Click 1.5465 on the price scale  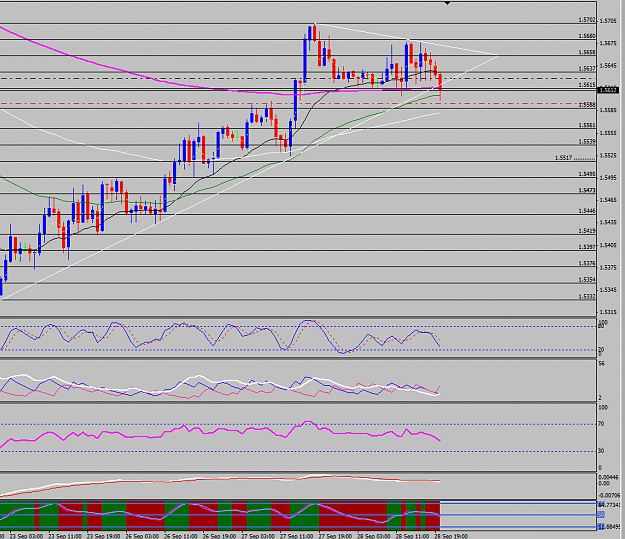click(x=608, y=200)
